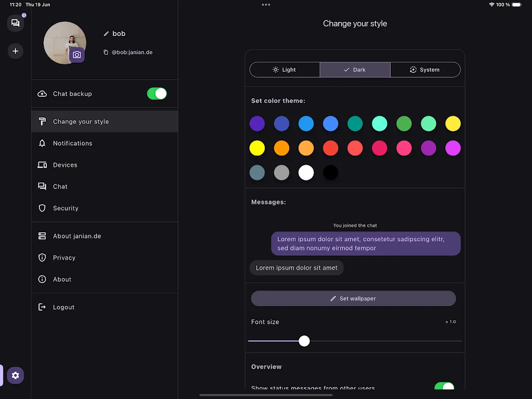Click the Privacy shield icon
532x399 pixels.
tap(42, 258)
